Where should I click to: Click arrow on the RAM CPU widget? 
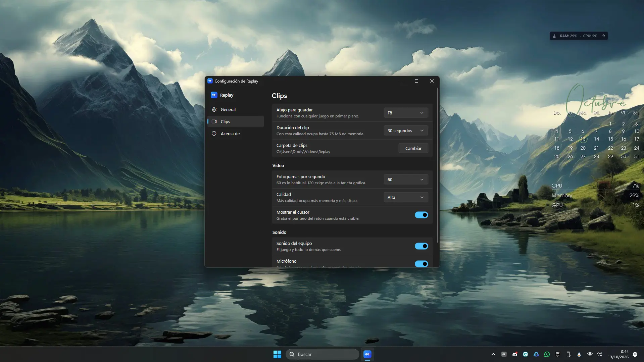click(603, 36)
